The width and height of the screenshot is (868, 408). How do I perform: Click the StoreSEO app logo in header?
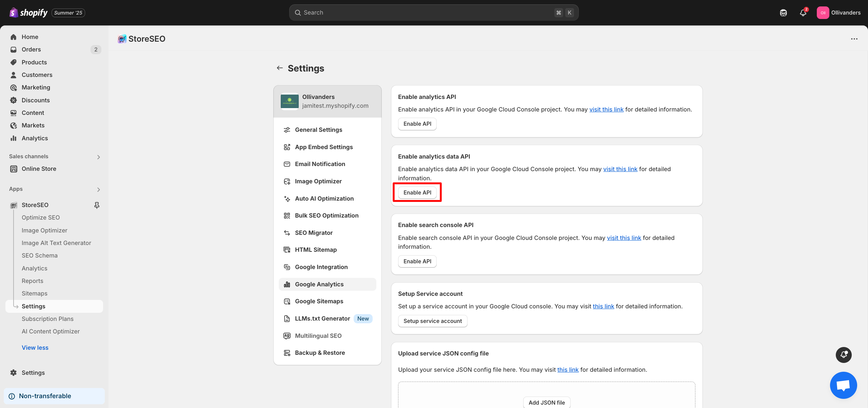pos(122,39)
